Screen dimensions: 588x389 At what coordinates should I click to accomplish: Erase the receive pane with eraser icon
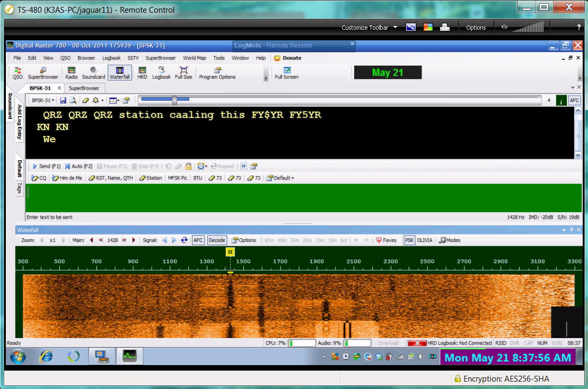(x=85, y=100)
